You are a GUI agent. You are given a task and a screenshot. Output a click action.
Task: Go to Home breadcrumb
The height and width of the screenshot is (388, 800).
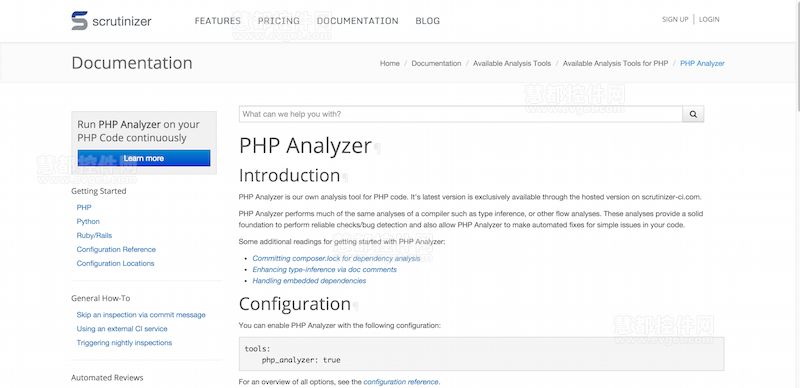[390, 63]
